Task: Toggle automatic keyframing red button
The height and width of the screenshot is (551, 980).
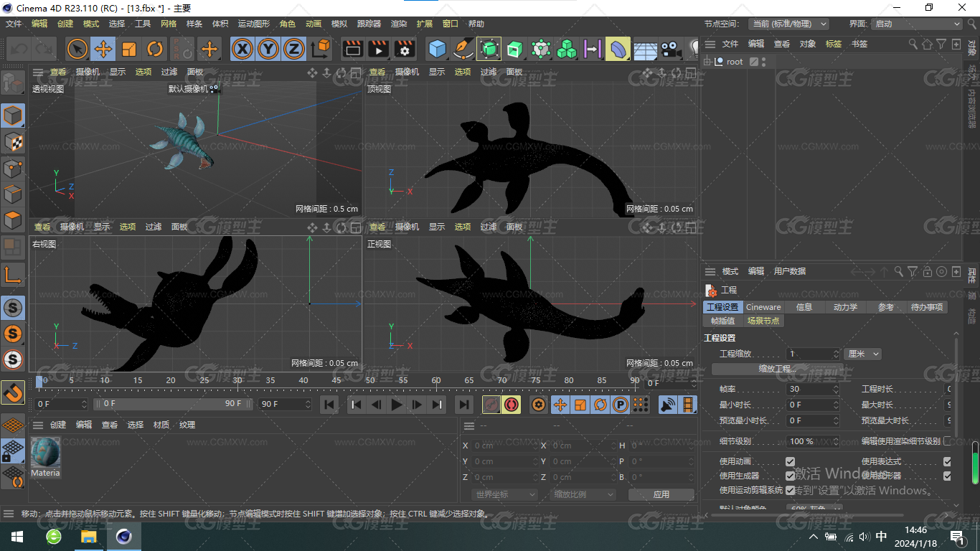Action: [x=512, y=405]
